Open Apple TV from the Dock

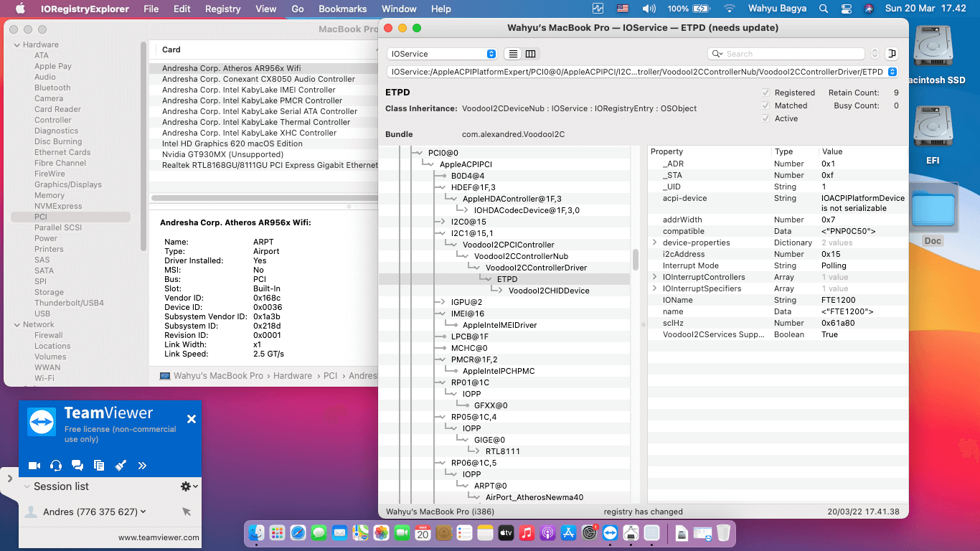click(x=506, y=533)
